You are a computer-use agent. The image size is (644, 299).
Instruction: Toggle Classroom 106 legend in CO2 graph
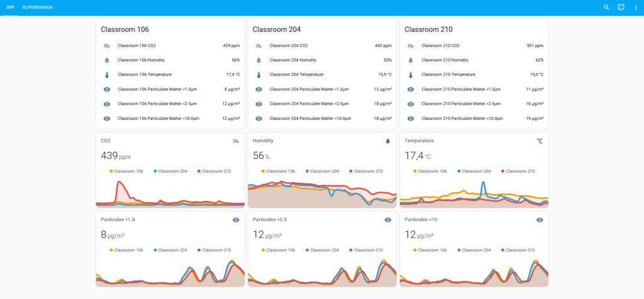pos(126,171)
